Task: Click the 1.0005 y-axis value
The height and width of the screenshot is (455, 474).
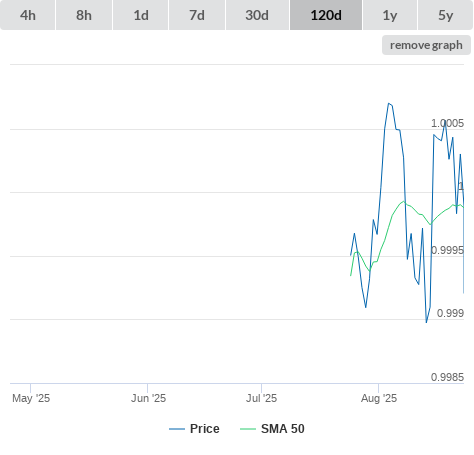Action: click(x=447, y=123)
